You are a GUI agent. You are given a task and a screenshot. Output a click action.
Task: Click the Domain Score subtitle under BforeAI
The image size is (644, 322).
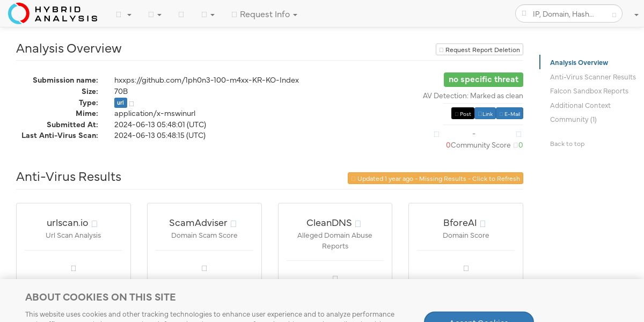[466, 236]
